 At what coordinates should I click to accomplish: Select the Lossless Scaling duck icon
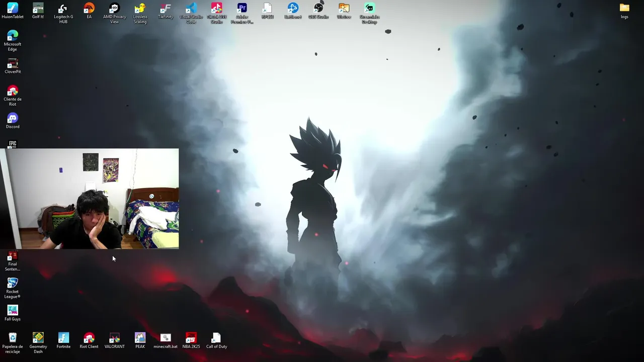[140, 13]
